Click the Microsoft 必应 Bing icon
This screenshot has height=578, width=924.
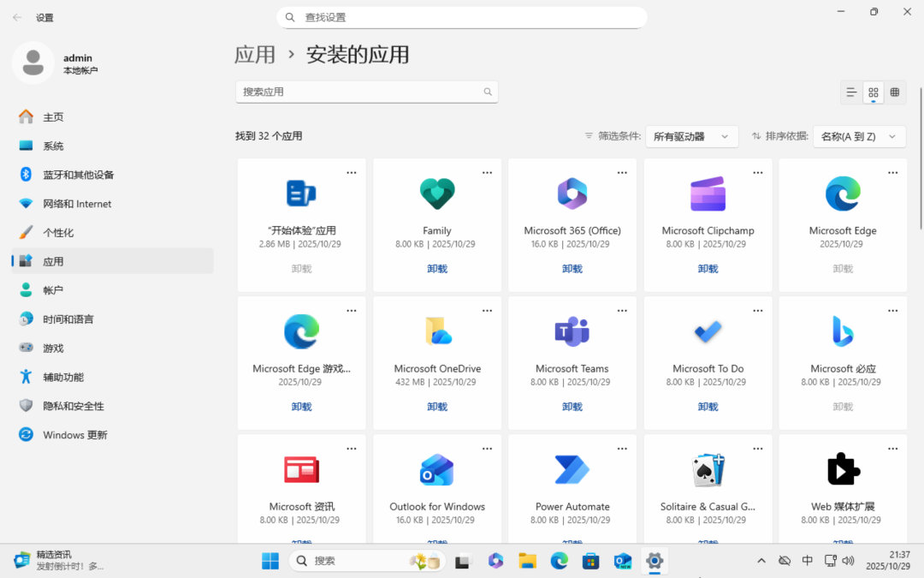click(x=843, y=331)
